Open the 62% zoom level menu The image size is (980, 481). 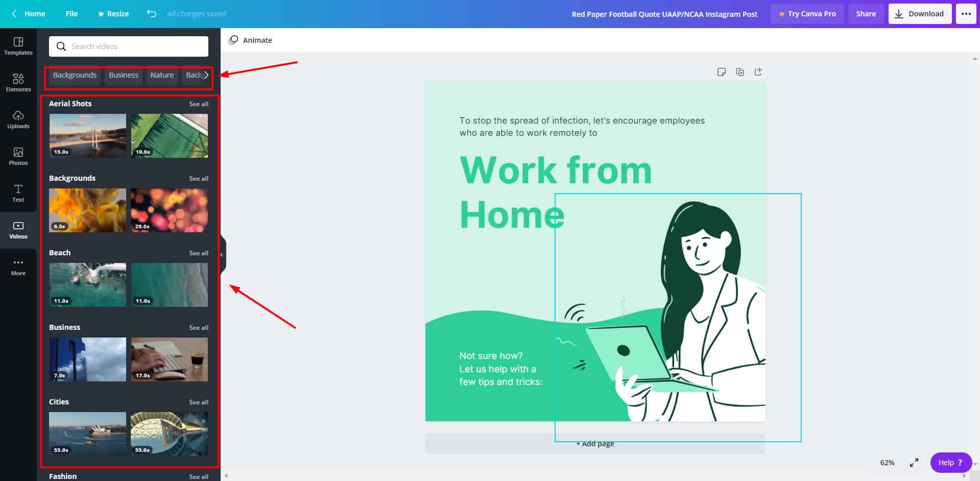888,463
